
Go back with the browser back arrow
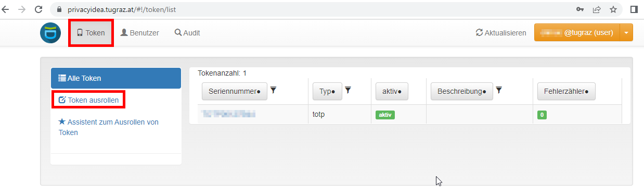tap(6, 9)
